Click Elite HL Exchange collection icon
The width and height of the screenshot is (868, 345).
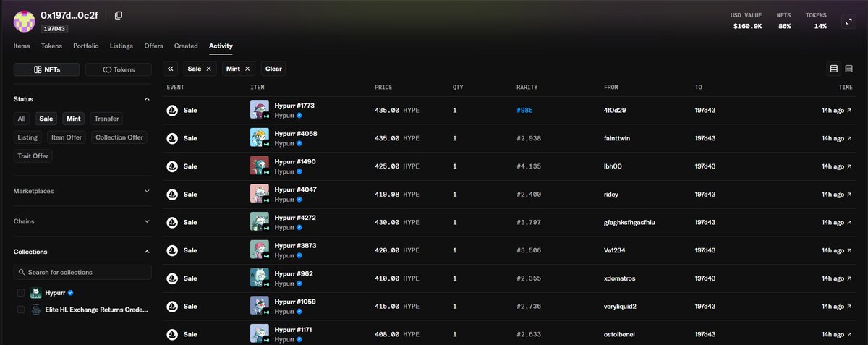[35, 309]
